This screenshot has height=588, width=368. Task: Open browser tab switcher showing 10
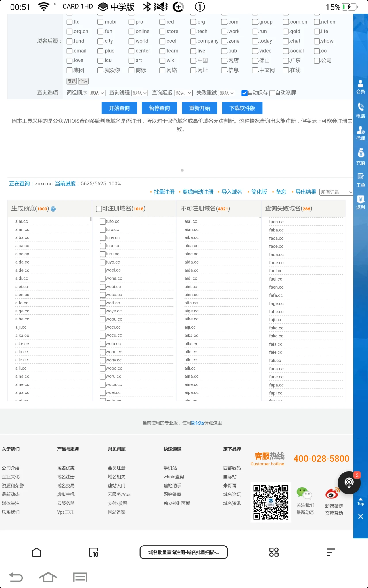[94, 552]
